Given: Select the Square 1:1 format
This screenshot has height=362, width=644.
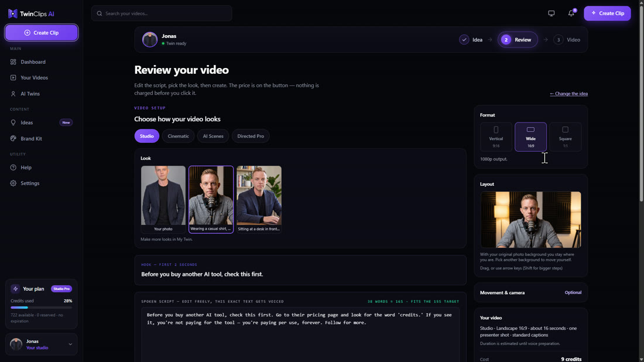Looking at the screenshot, I should [565, 137].
